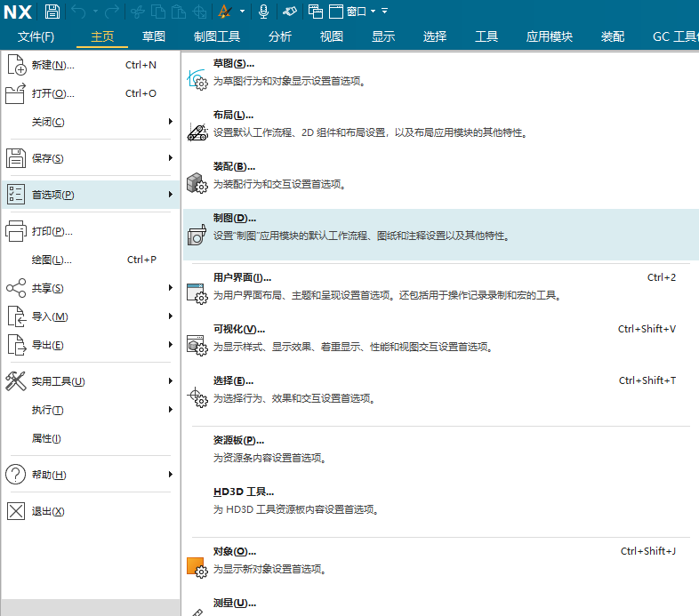The height and width of the screenshot is (616, 699).
Task: Expand the 导出(E) submenu
Action: tap(91, 345)
